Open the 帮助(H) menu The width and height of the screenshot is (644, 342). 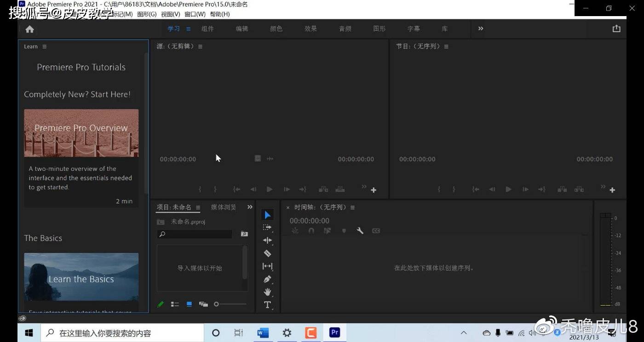click(220, 14)
